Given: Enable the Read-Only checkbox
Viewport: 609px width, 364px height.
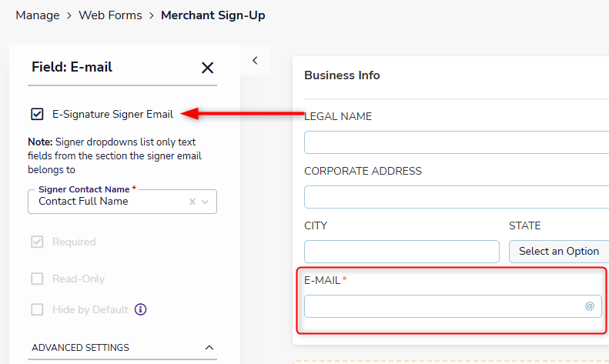Looking at the screenshot, I should (x=37, y=279).
